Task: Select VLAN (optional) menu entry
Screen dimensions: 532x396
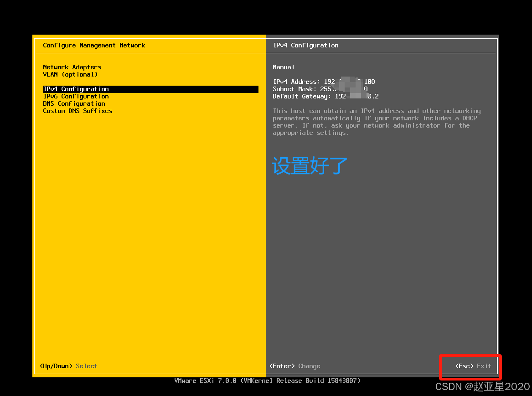Action: (70, 75)
